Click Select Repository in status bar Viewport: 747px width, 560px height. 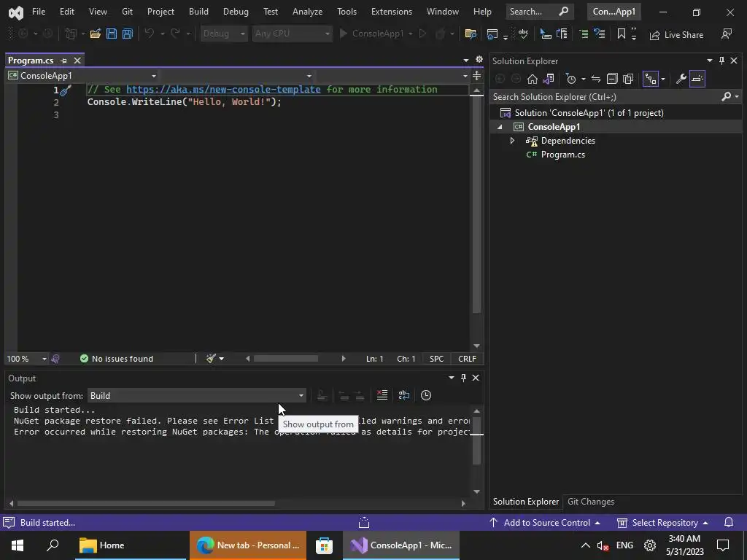coord(662,523)
